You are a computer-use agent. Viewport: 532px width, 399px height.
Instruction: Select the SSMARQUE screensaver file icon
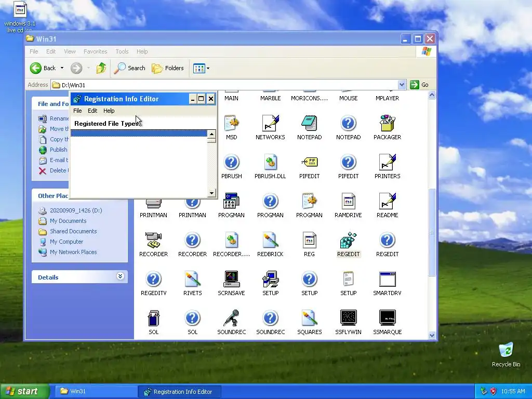(x=388, y=318)
